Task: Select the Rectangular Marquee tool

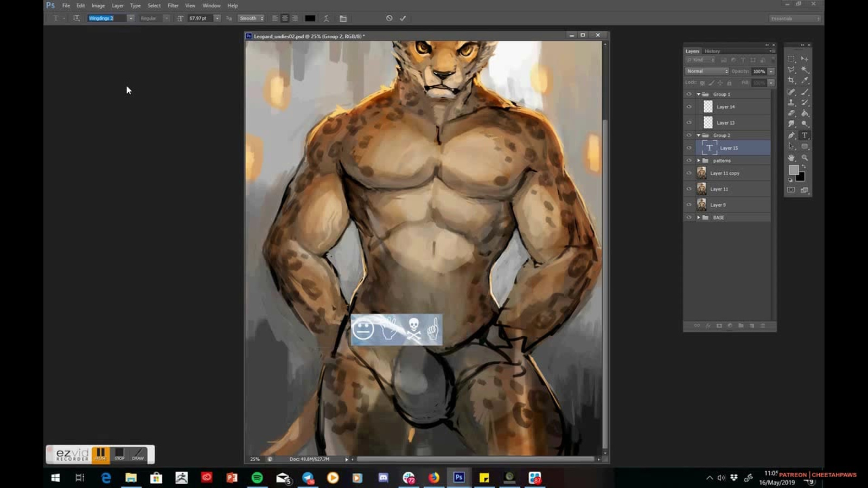Action: [792, 59]
